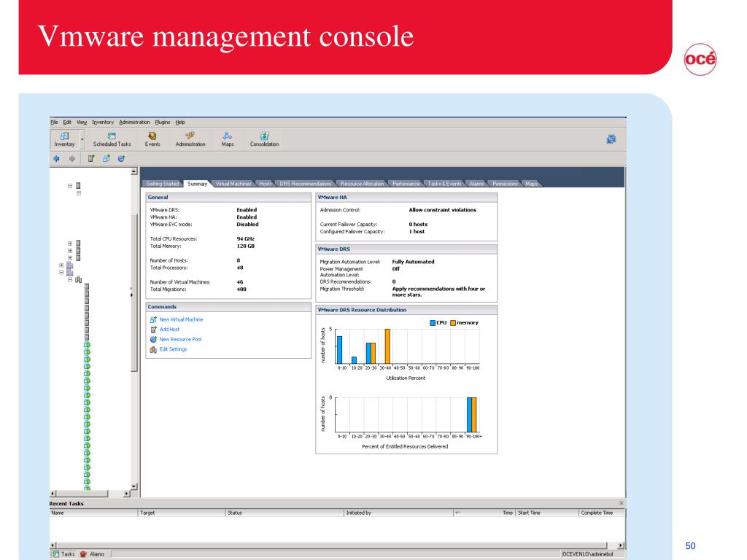Switch to the Permissions tab
This screenshot has height=560, width=747.
(505, 184)
